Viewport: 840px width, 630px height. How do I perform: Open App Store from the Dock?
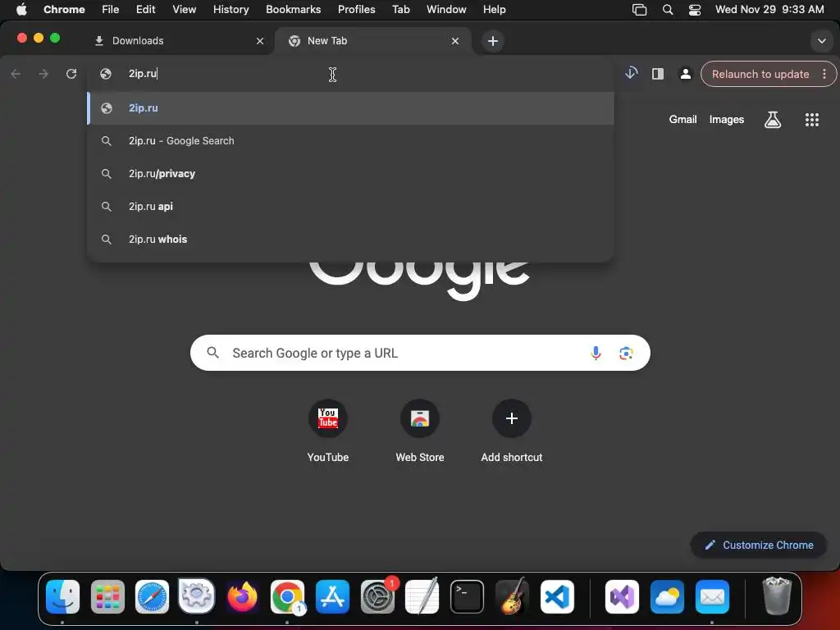332,596
